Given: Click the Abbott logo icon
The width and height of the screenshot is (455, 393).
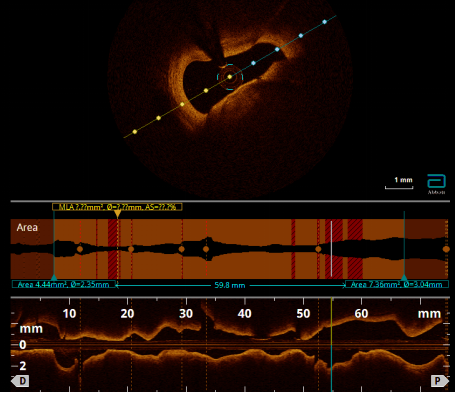Looking at the screenshot, I should 436,182.
